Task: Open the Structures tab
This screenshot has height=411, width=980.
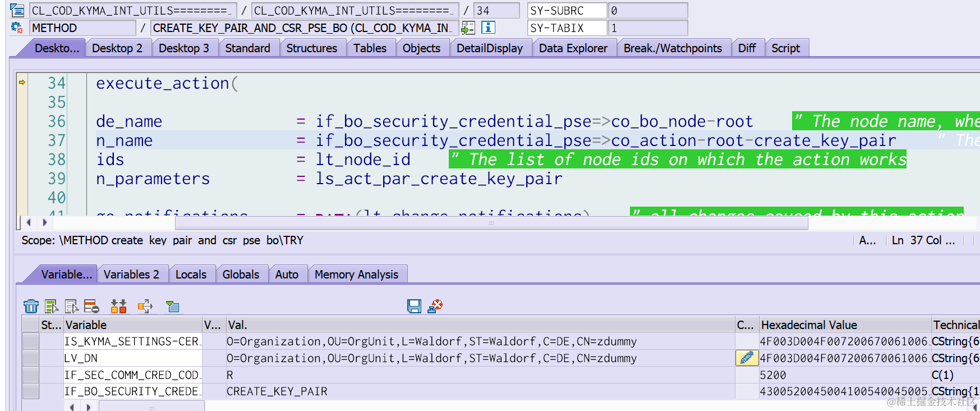Action: [312, 48]
